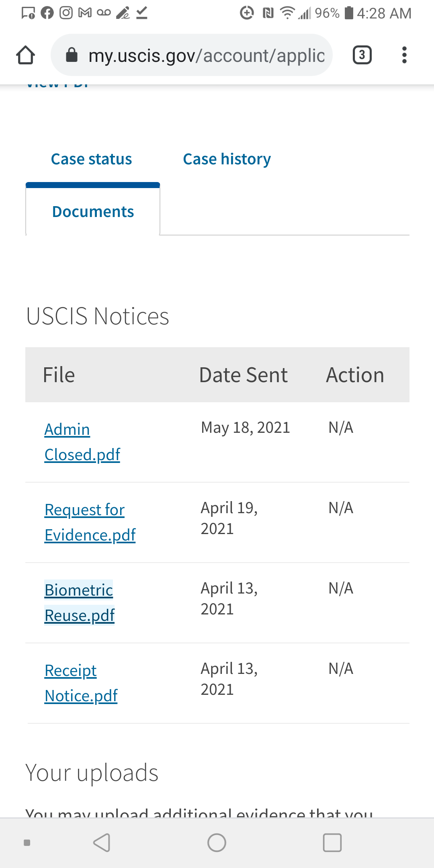Screen dimensions: 434x868
Task: Tap the Gmail notification icon in status bar
Action: pos(85,13)
